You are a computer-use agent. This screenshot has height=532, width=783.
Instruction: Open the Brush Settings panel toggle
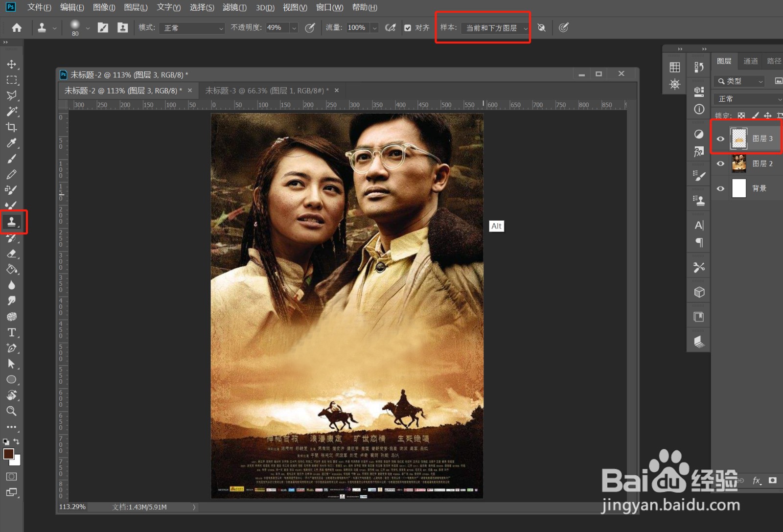coord(103,28)
